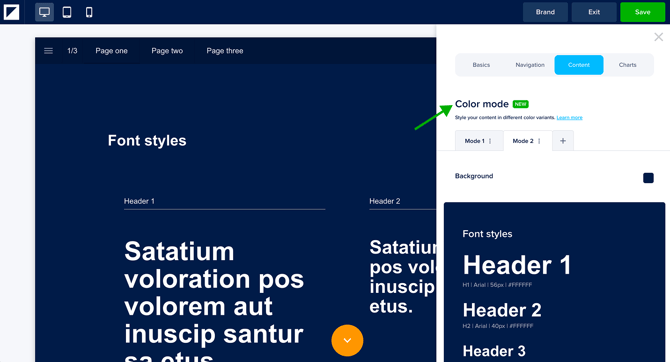Edit the Header 3 font style
Viewport: 670px width, 362px height.
tap(494, 351)
